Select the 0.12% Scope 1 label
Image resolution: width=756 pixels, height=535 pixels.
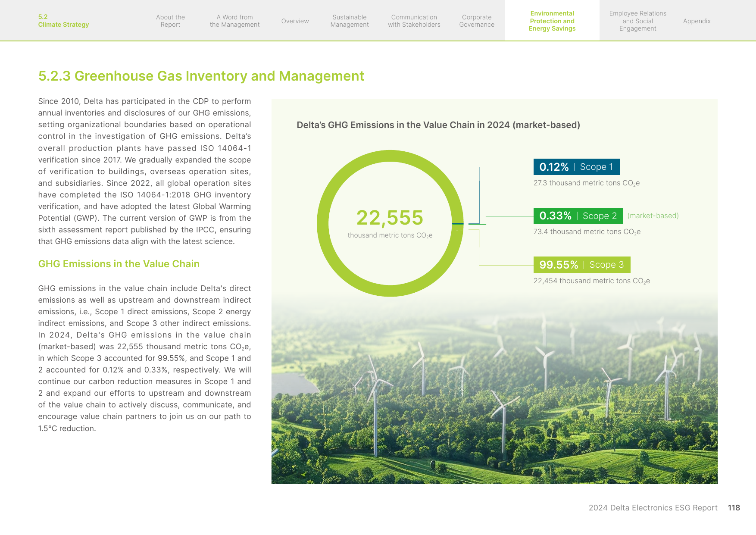(x=576, y=167)
